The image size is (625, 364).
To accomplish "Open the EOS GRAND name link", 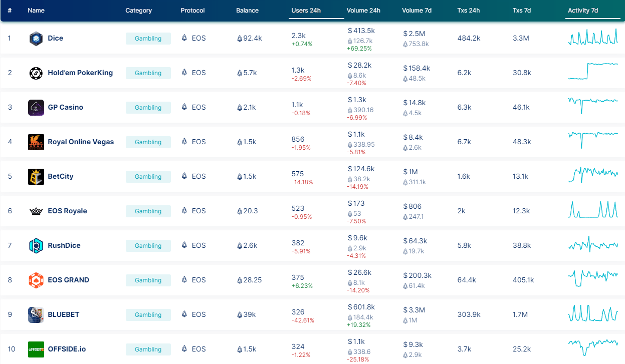I will (x=68, y=280).
